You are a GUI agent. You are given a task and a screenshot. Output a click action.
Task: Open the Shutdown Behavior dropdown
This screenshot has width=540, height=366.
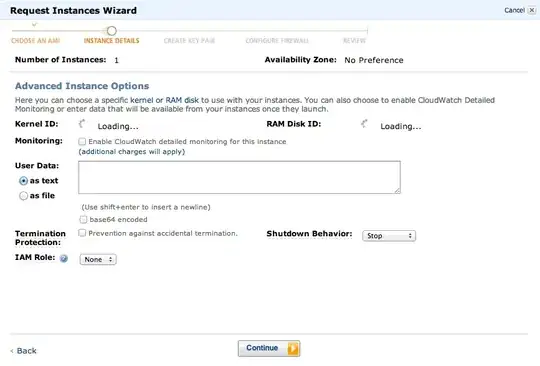(x=389, y=236)
